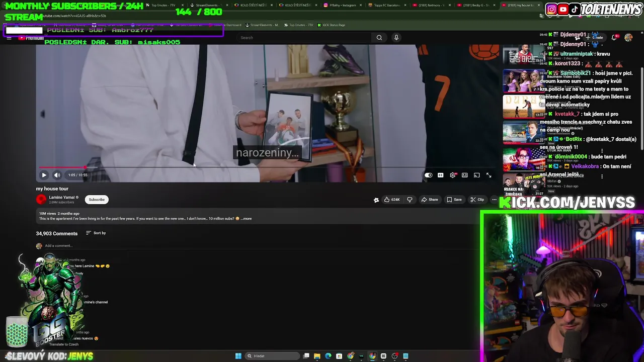Open Microsoft Store from the taskbar
644x362 pixels.
339,356
